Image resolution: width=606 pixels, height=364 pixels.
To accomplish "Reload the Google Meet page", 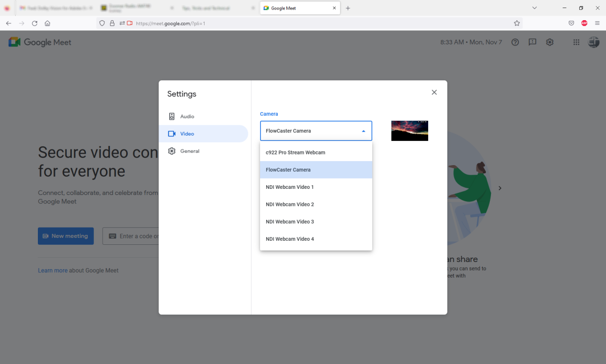I will click(x=34, y=23).
